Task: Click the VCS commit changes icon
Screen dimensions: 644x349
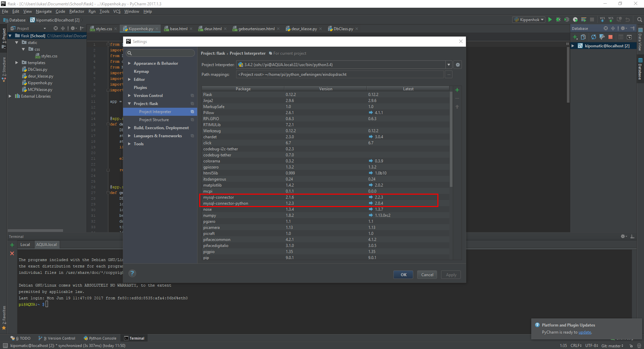Action: click(x=611, y=20)
